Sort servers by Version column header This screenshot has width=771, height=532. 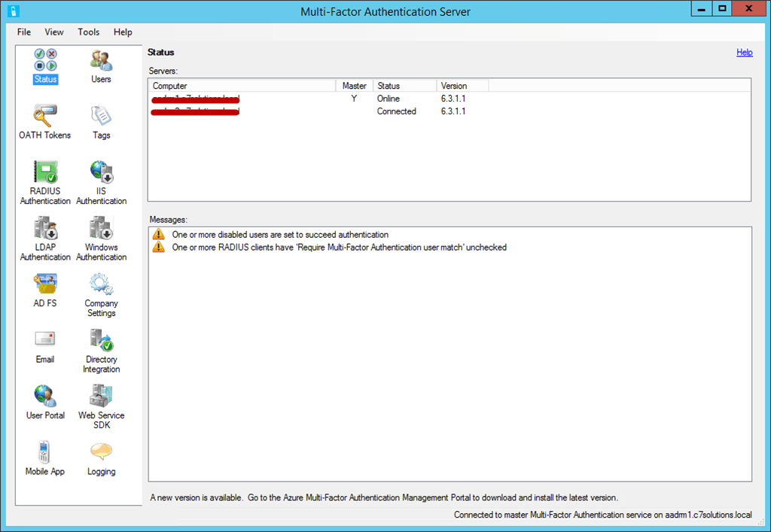463,86
